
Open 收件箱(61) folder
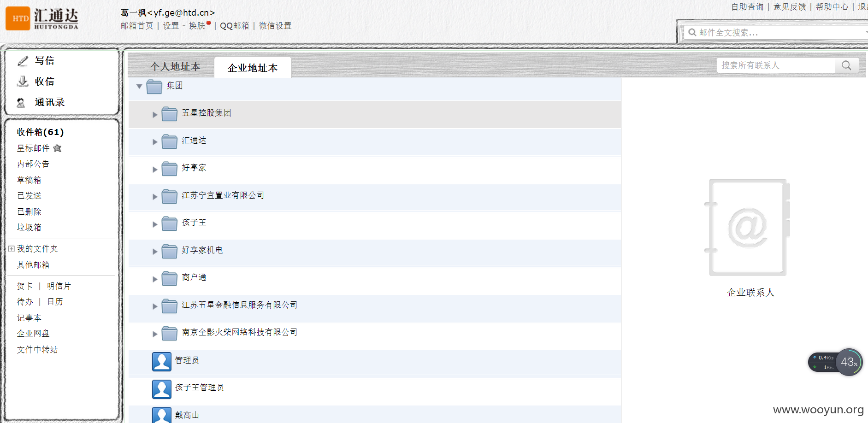point(41,132)
